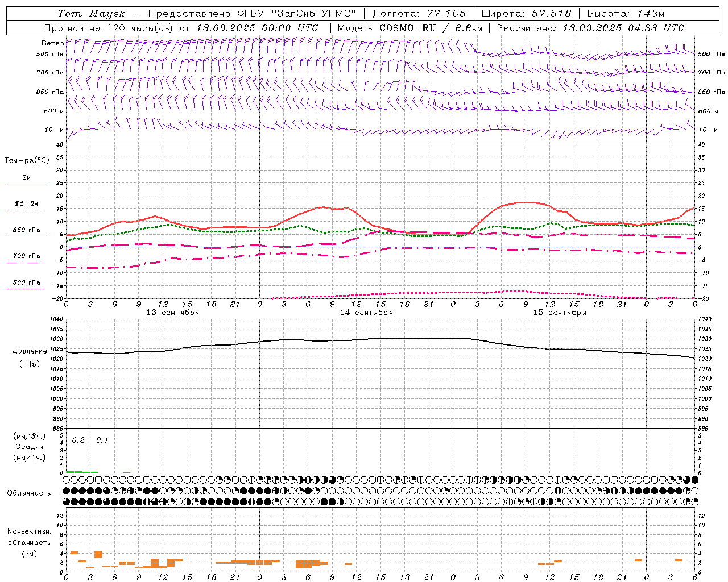Click the Облачность cloud cover label
Viewport: 728px width, 582px height.
[x=29, y=493]
